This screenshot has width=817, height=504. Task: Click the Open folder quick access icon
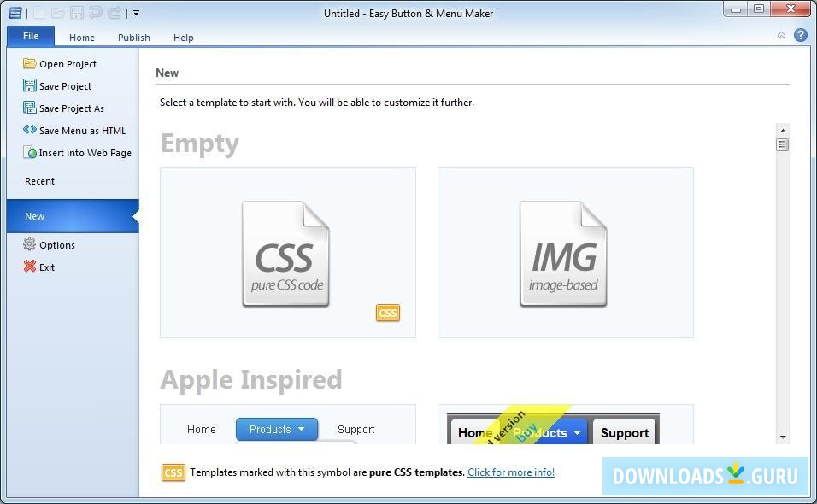(x=58, y=13)
